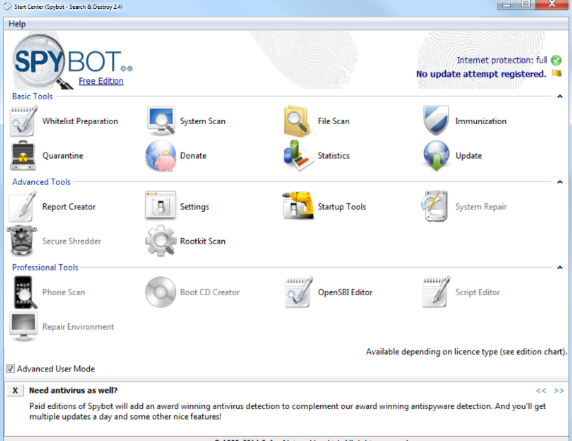Screen dimensions: 572x441
Task: Click the Advanced Tools section heading
Action: (x=41, y=182)
